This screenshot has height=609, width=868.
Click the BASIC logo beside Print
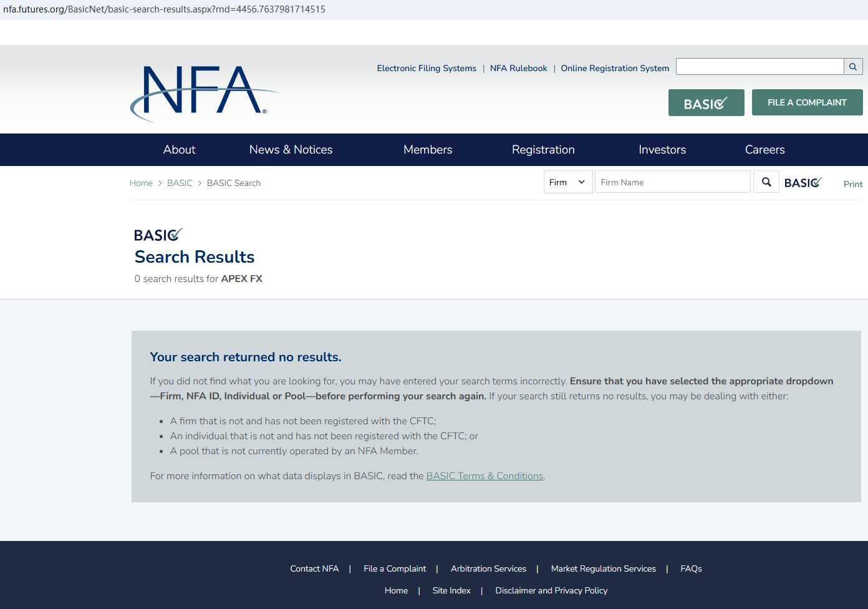[803, 182]
